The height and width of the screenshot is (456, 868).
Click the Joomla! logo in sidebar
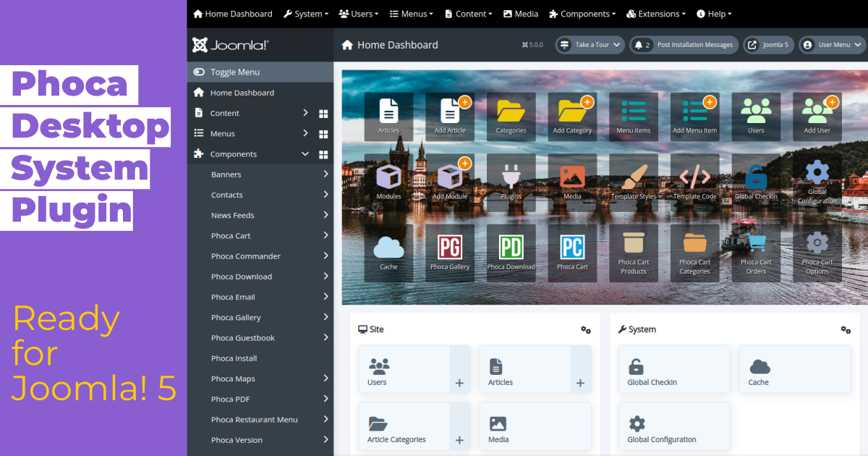(231, 45)
